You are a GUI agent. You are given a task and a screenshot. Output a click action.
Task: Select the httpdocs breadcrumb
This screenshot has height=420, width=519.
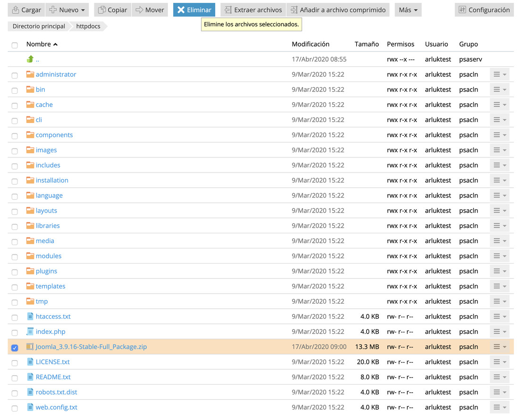point(88,26)
